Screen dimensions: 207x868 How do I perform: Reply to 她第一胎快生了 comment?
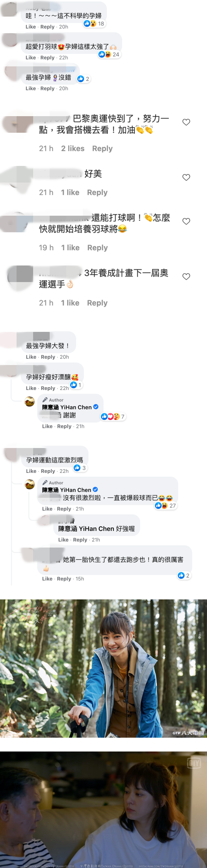tap(64, 578)
